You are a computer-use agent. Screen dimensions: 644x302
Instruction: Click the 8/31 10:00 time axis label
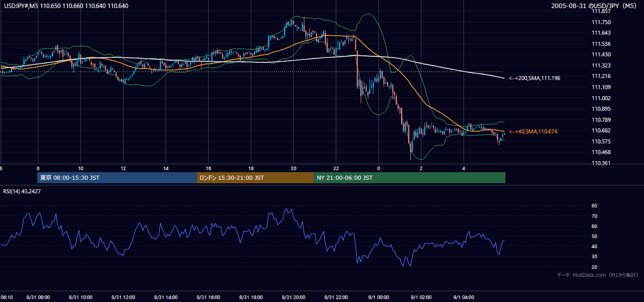pos(81,297)
